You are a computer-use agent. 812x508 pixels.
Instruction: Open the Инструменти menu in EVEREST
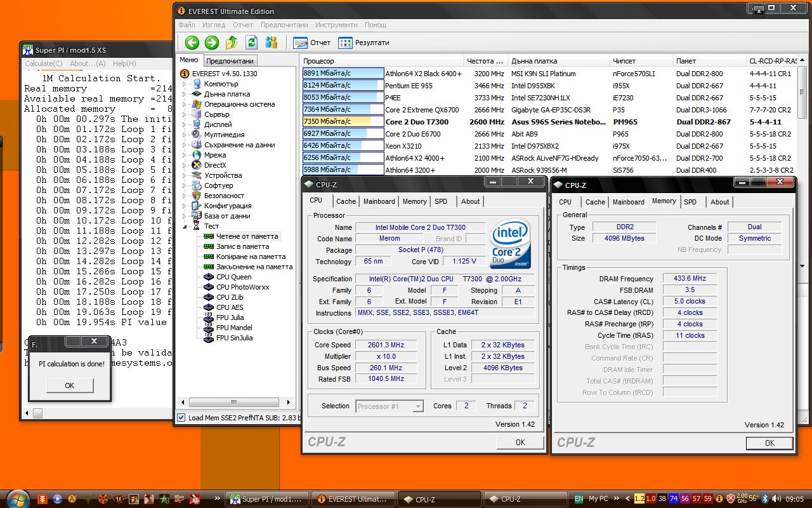click(336, 25)
